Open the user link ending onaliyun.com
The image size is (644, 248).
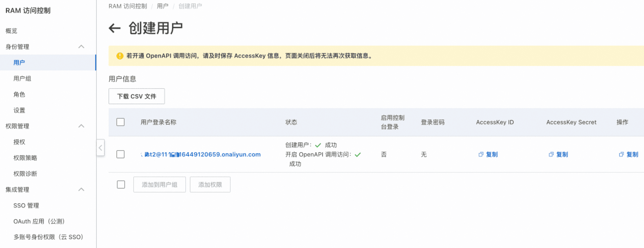coord(201,154)
